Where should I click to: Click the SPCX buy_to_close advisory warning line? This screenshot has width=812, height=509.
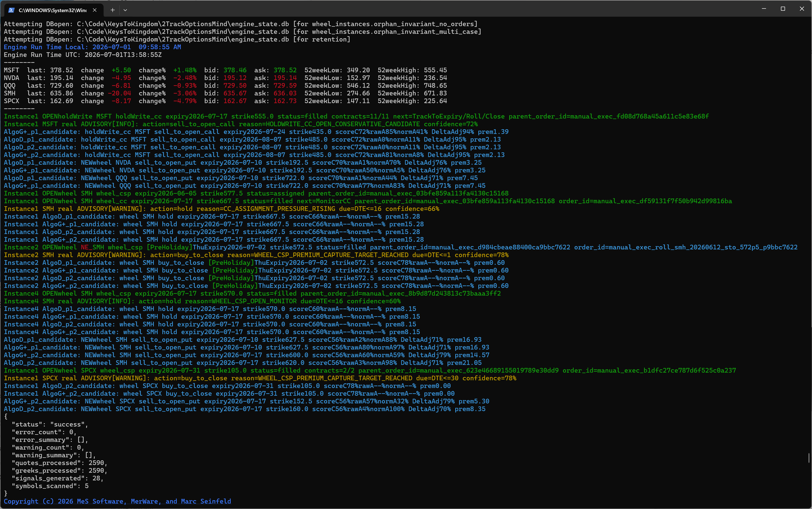click(260, 378)
